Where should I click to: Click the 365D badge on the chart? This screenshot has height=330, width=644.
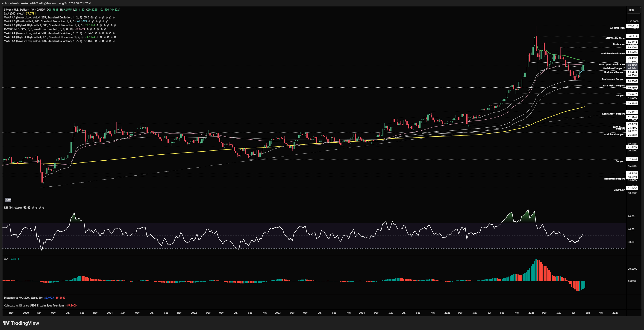click(x=8, y=200)
